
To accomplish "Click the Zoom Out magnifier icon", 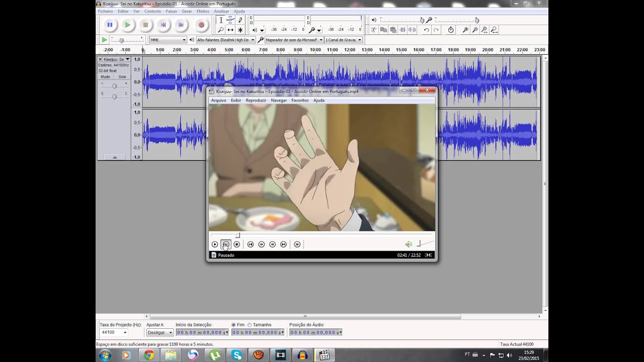I will (475, 30).
